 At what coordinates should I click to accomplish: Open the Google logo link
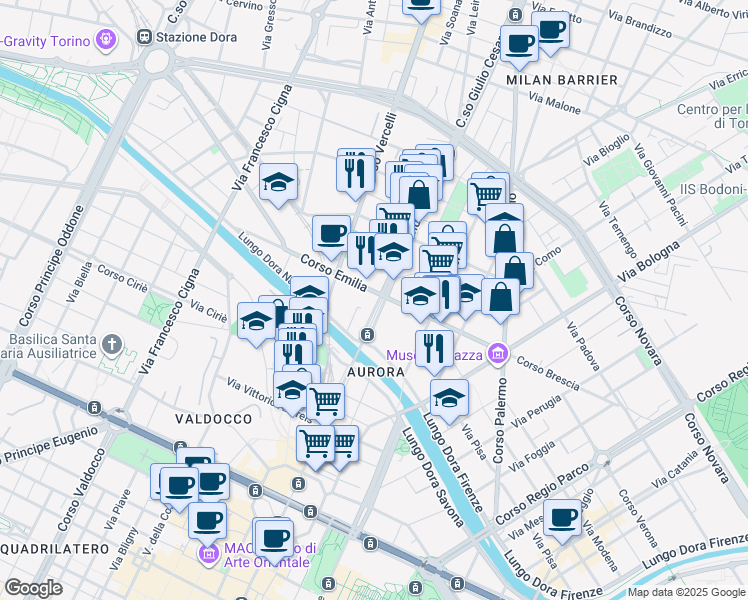click(33, 588)
